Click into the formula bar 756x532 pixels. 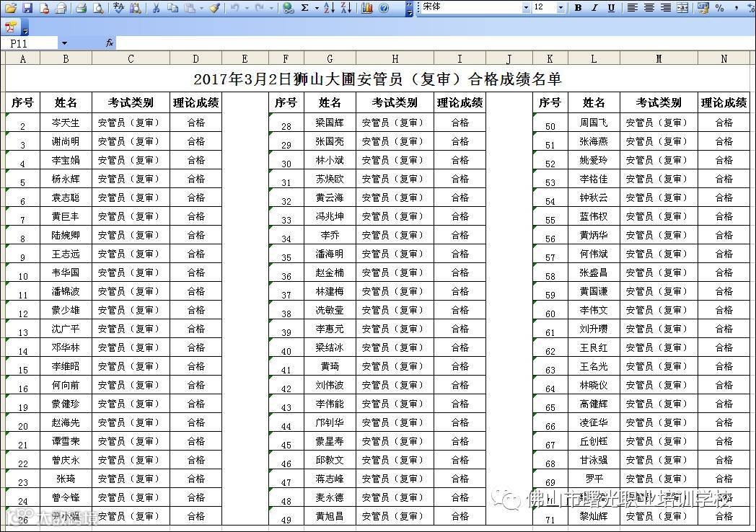[x=434, y=43]
